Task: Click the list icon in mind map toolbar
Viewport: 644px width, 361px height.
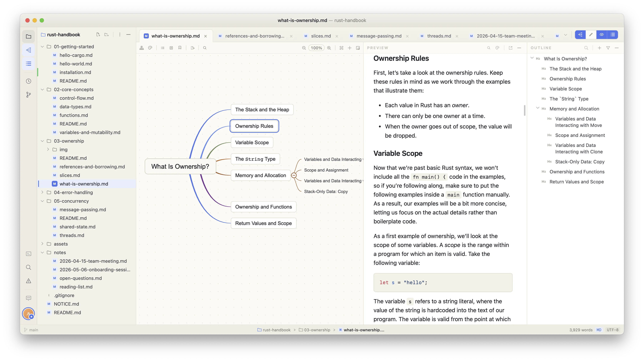Action: 163,48
